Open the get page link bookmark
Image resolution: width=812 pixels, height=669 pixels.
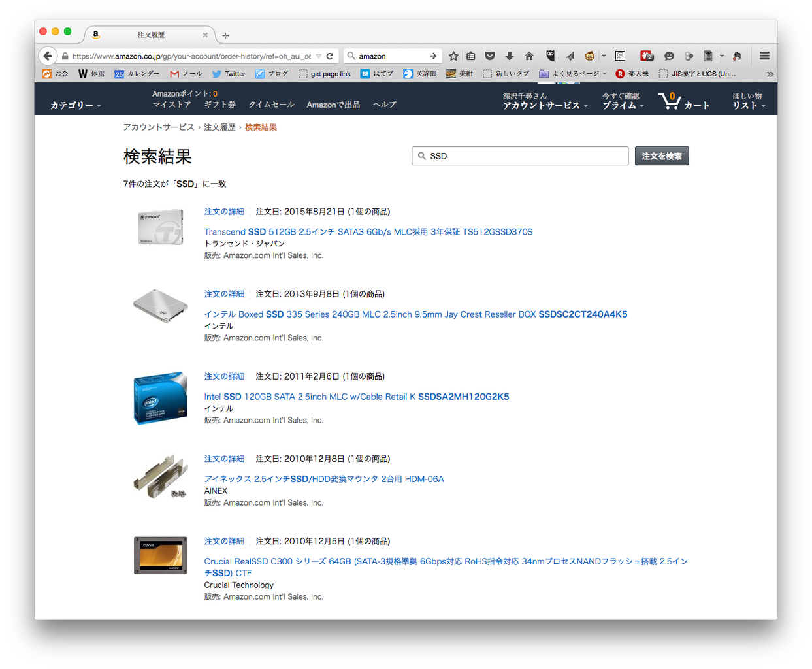coord(325,74)
